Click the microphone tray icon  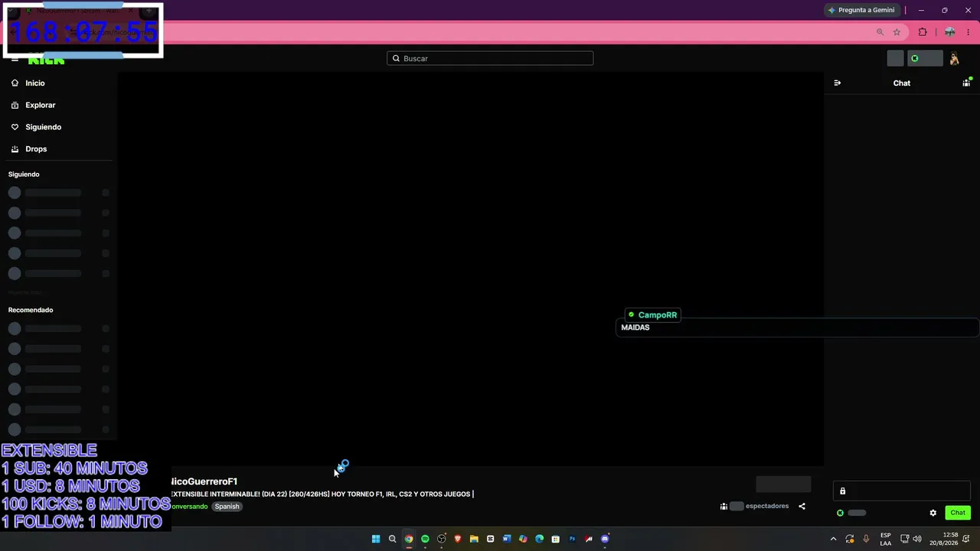click(x=866, y=539)
